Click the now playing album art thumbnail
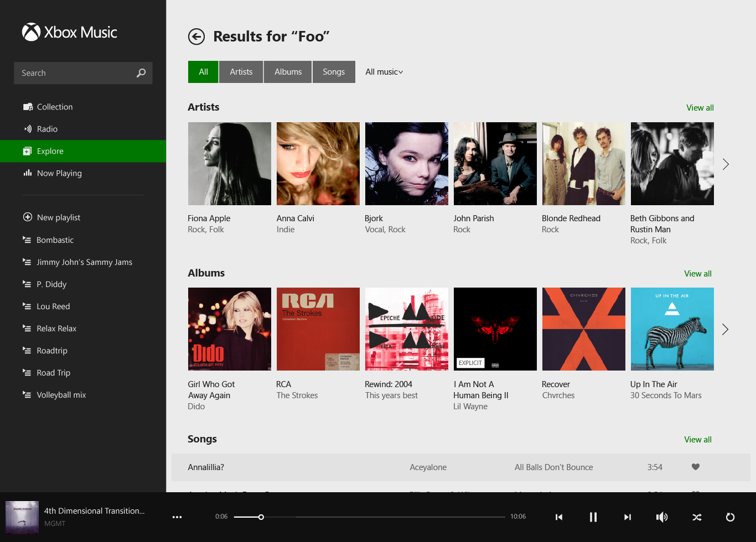756x542 pixels. pos(22,517)
